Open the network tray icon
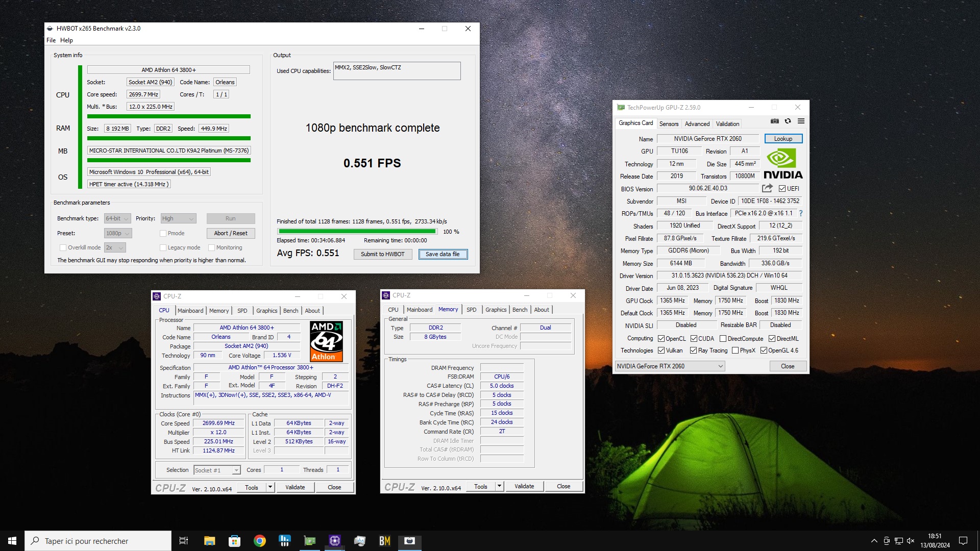The image size is (980, 551). (898, 541)
